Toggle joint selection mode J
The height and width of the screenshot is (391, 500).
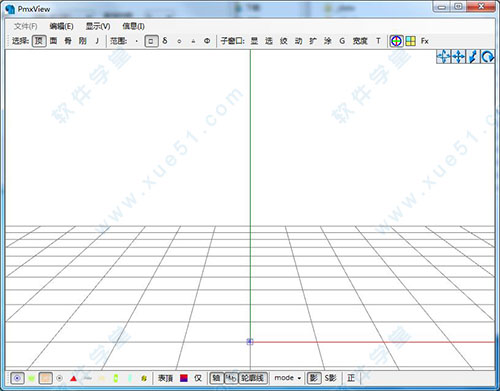[97, 41]
